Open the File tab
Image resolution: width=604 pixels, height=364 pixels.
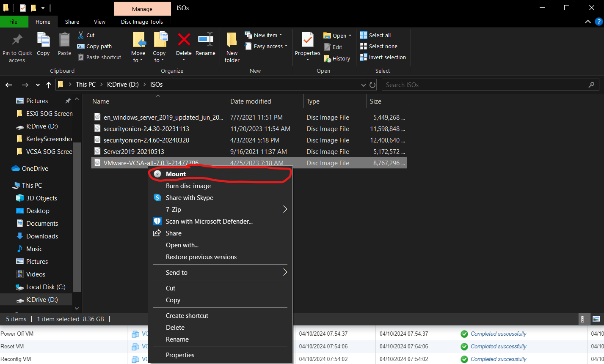[x=14, y=22]
